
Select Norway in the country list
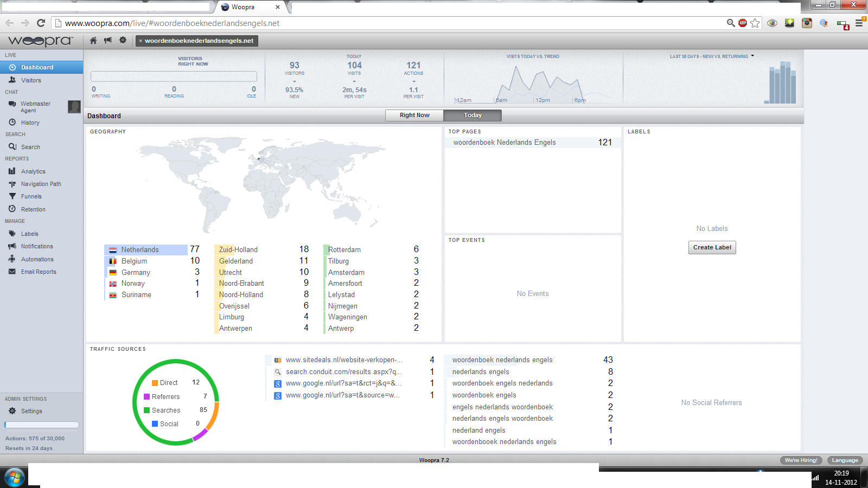point(154,283)
